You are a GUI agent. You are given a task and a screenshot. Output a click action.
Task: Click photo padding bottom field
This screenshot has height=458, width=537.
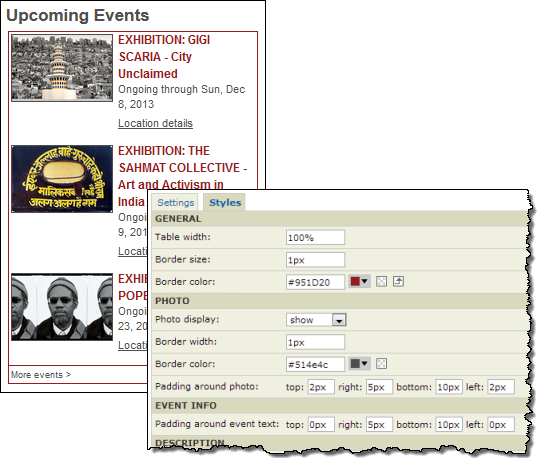click(x=449, y=387)
